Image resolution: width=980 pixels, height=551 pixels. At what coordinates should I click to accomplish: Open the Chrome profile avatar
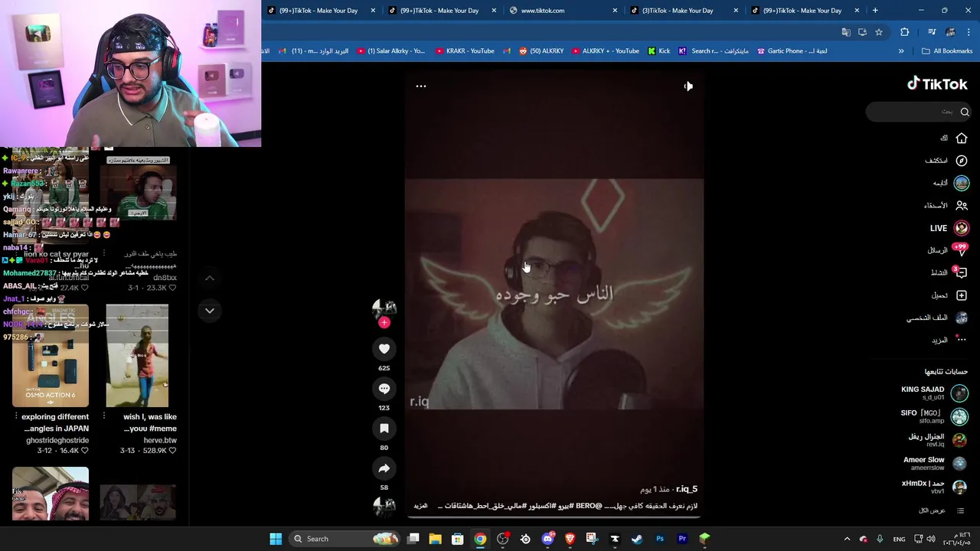pos(950,32)
